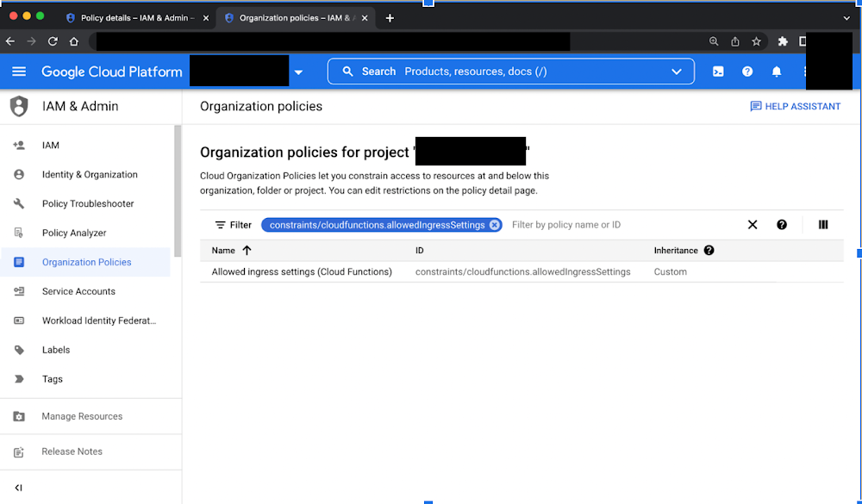
Task: Click the IAM person-add icon
Action: 19,145
